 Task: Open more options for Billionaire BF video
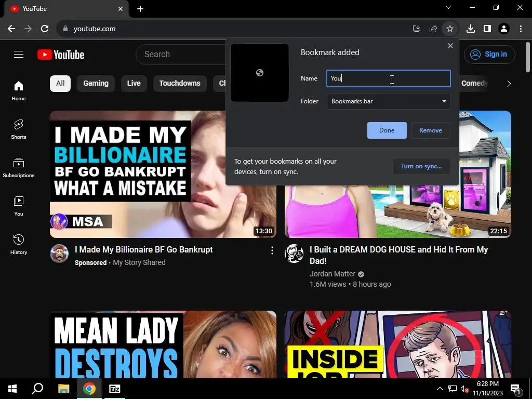[272, 250]
